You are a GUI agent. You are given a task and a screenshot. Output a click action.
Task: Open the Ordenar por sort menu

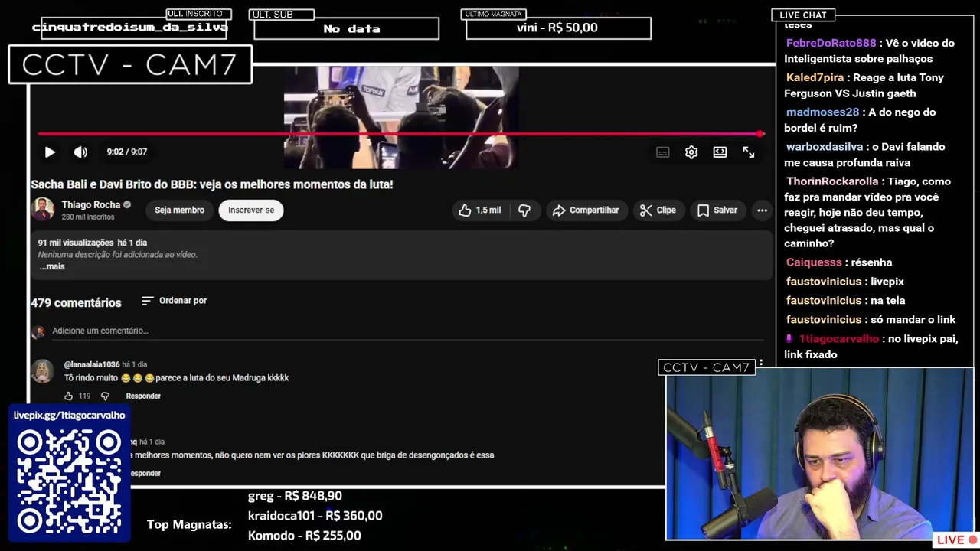click(x=175, y=301)
